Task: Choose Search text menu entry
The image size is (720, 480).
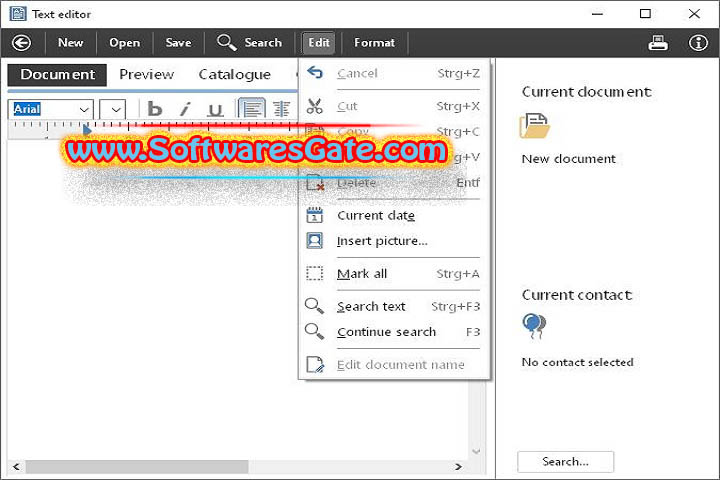Action: (394, 306)
